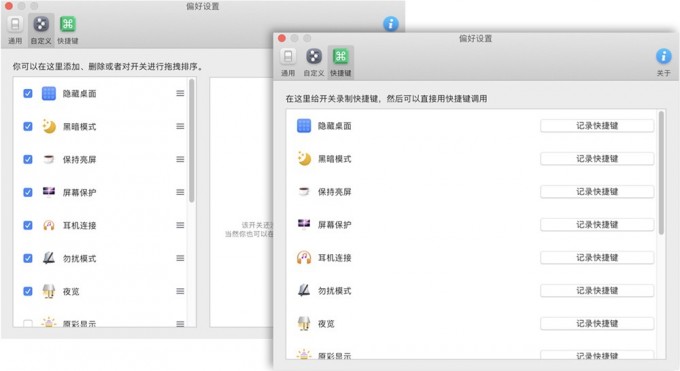The width and height of the screenshot is (680, 371).
Task: Enable the unchecked 原彩显示 checkbox
Action: (x=28, y=324)
